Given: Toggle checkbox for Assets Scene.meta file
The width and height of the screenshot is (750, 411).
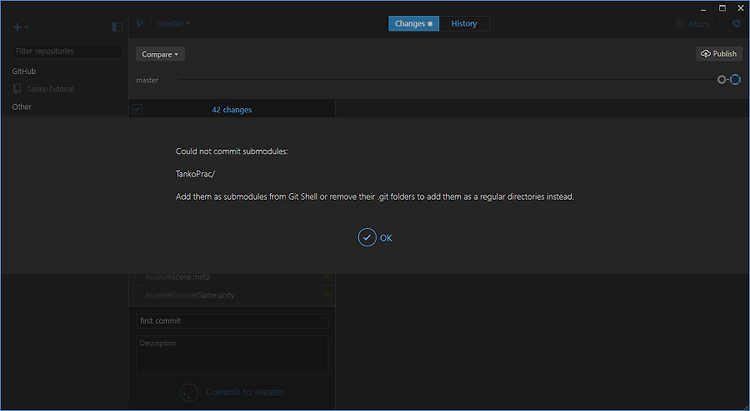Looking at the screenshot, I should (x=137, y=277).
